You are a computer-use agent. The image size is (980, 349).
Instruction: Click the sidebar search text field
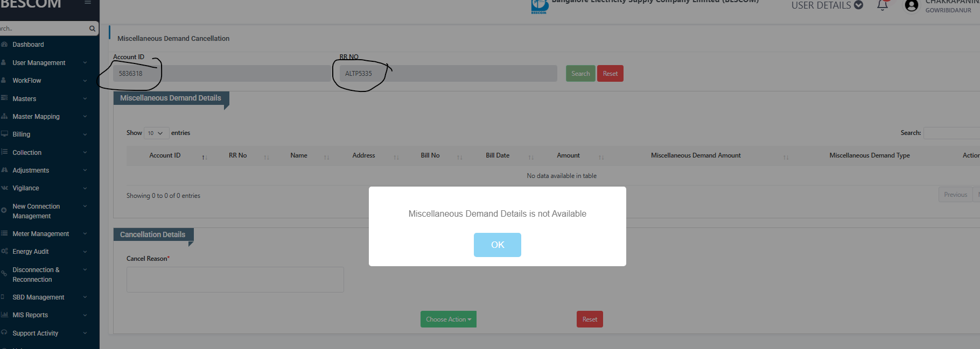pyautogui.click(x=43, y=29)
